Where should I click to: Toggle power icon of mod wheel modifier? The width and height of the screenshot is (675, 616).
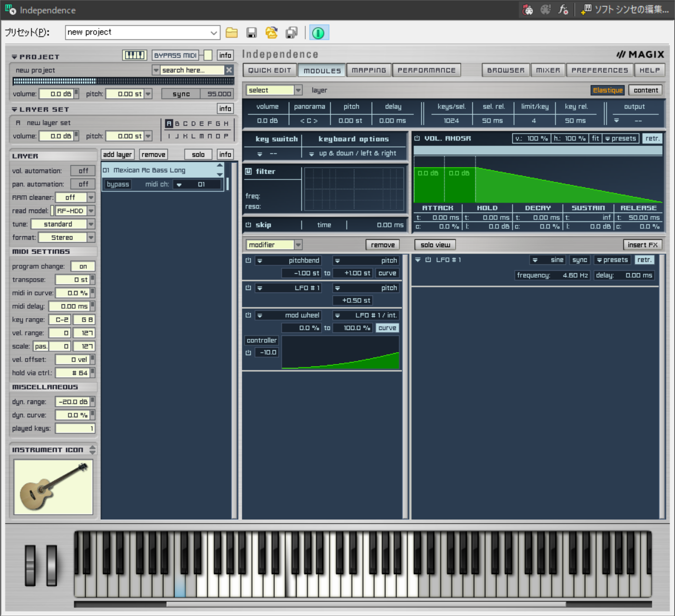click(248, 315)
